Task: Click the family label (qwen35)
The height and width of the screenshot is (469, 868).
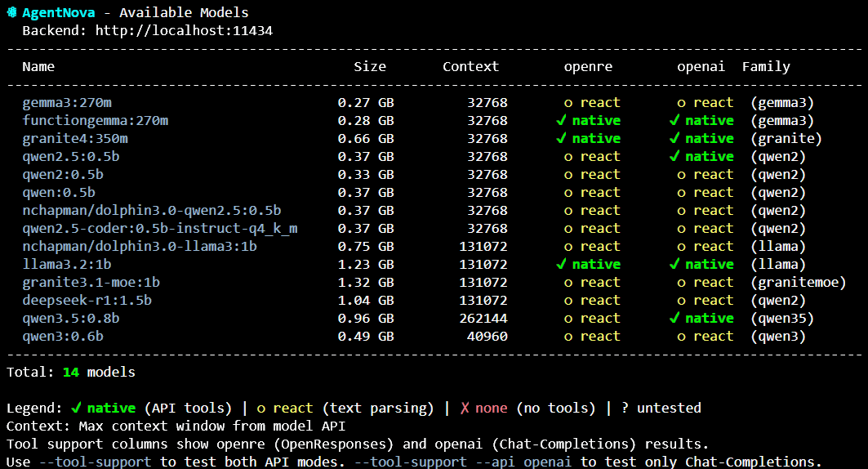Action: [782, 318]
